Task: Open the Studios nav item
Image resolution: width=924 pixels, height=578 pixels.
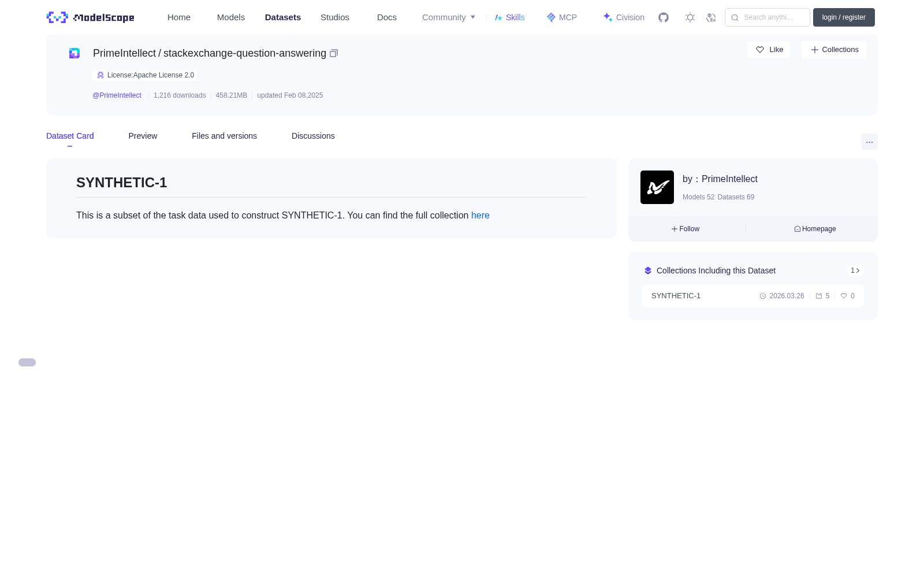Action: [x=335, y=17]
